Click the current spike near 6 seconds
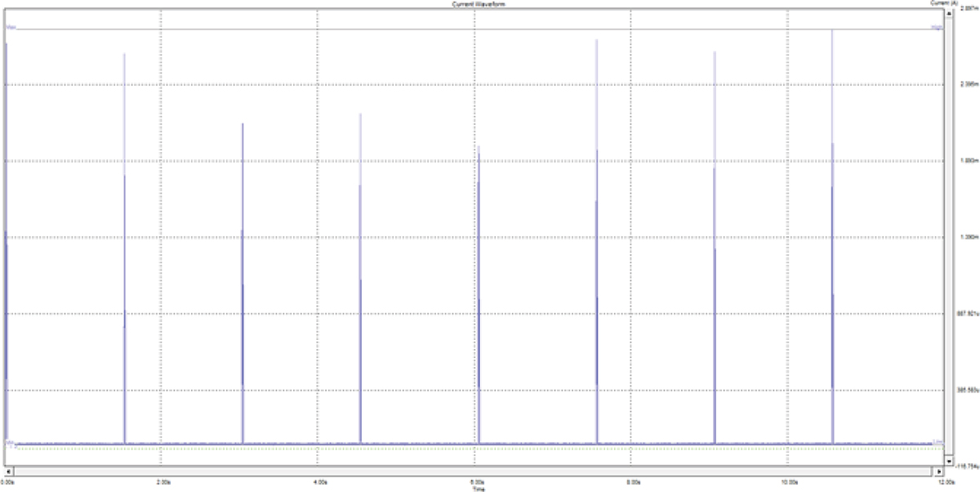The height and width of the screenshot is (492, 980). 479,294
